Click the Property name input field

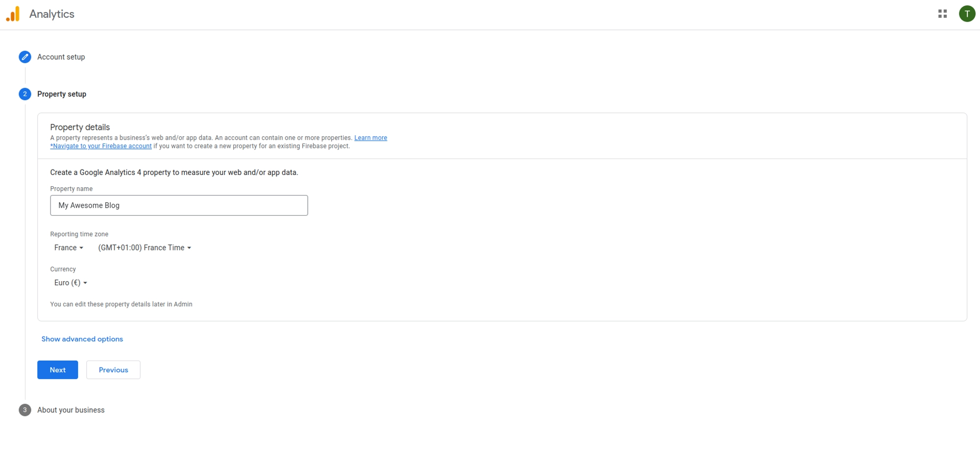coord(179,205)
